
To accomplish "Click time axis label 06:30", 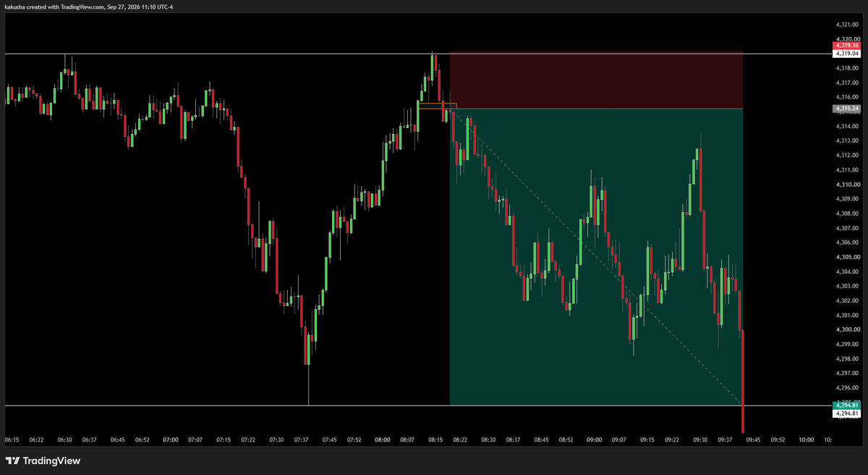I will [64, 440].
